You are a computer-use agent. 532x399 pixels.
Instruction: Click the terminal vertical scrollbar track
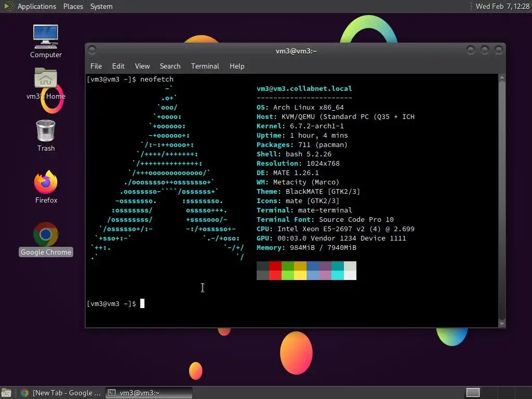[x=502, y=200]
